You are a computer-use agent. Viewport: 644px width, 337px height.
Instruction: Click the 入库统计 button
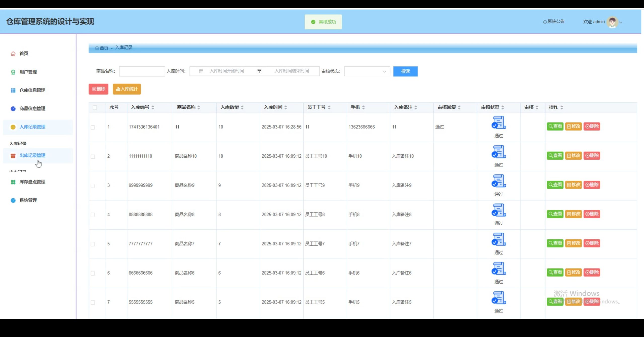coord(127,89)
